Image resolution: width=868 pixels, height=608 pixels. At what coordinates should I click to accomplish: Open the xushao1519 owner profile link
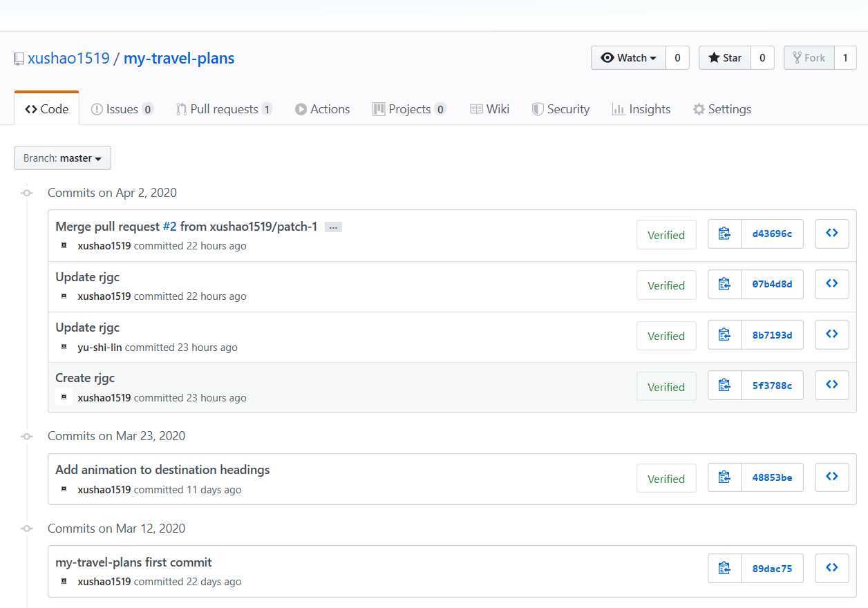68,58
